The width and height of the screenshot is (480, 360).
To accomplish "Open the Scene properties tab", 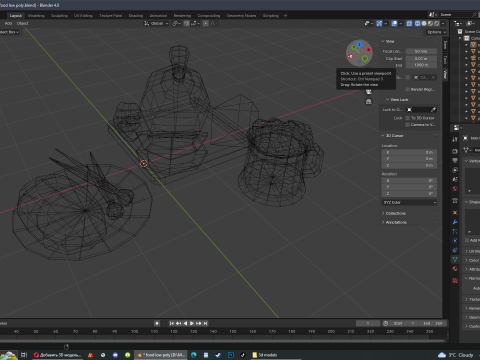I will (x=455, y=179).
